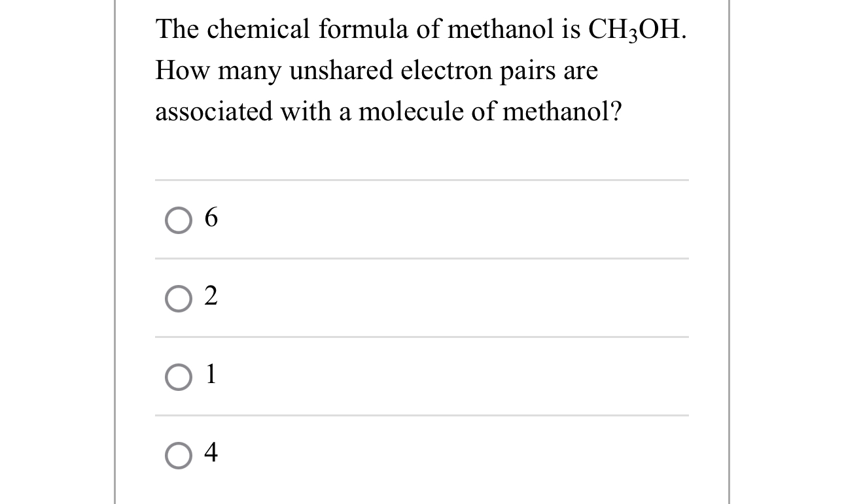This screenshot has width=844, height=504.
Task: Click the row containing answer 2
Action: tap(422, 297)
